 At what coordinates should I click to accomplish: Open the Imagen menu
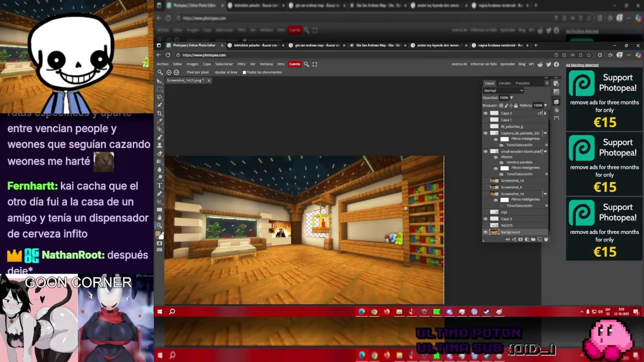(x=193, y=64)
